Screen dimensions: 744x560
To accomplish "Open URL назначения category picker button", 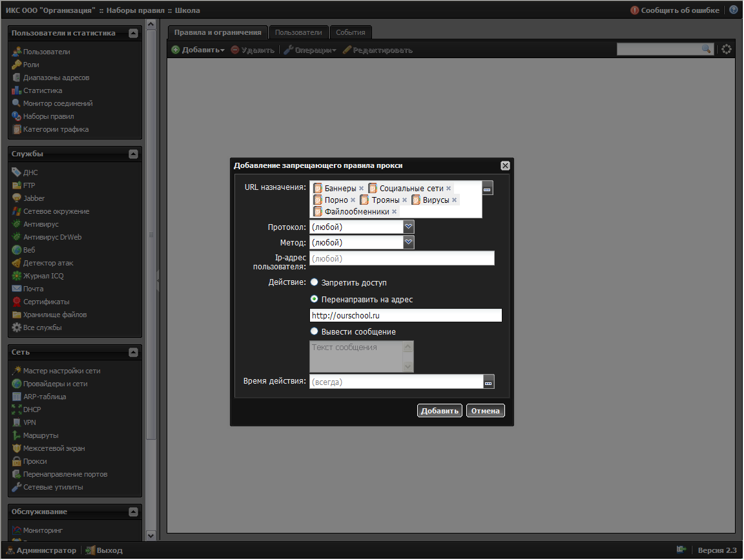I will (x=488, y=189).
